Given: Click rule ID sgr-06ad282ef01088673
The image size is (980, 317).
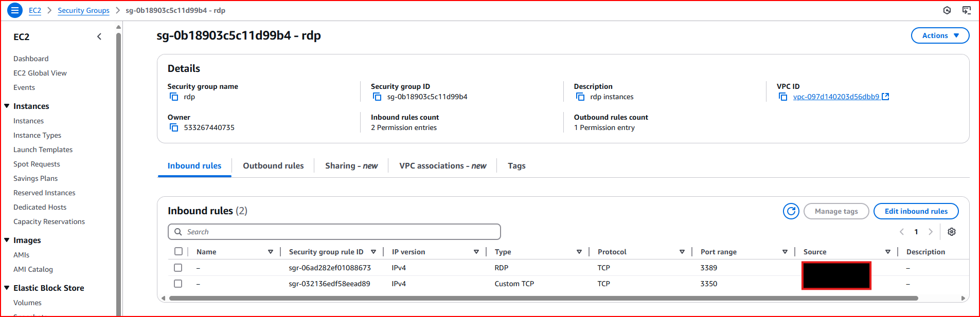Looking at the screenshot, I should [330, 268].
